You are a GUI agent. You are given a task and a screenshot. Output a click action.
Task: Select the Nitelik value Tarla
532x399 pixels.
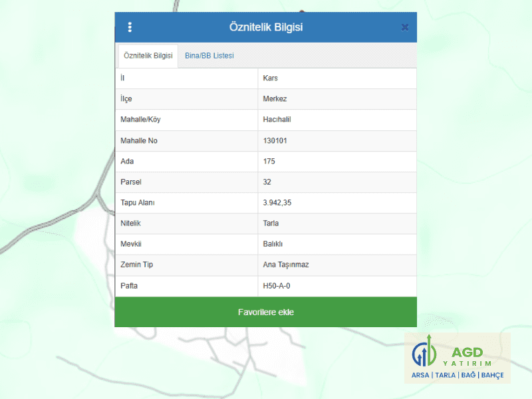click(271, 223)
